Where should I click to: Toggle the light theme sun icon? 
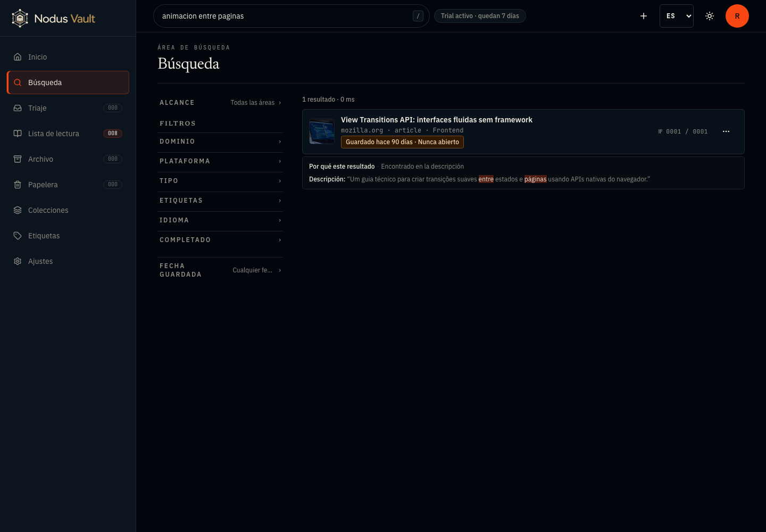point(710,16)
